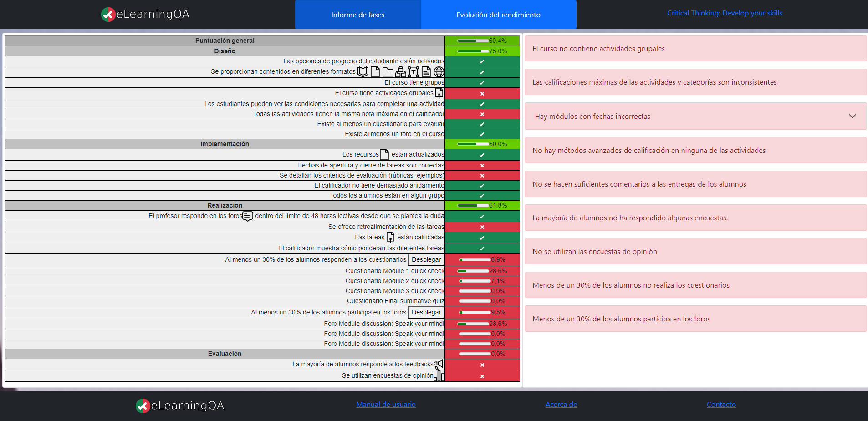Click the bar chart survey icon
The height and width of the screenshot is (421, 868).
tap(439, 376)
